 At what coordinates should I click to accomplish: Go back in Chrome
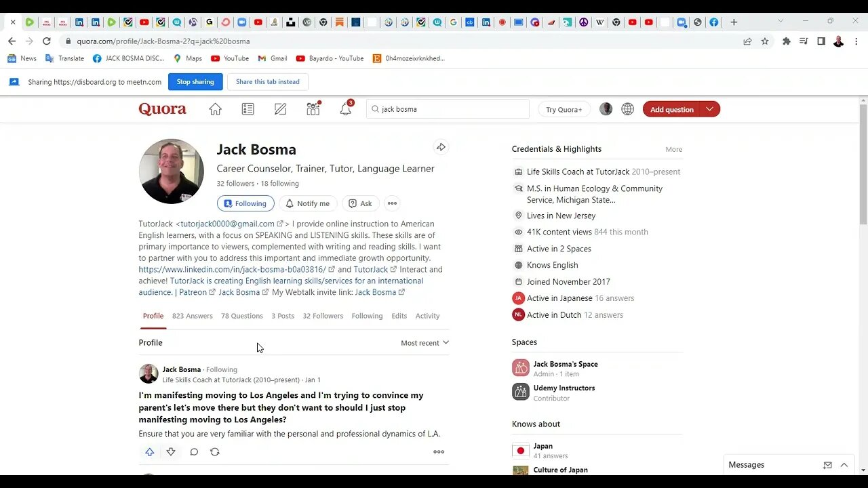tap(12, 41)
